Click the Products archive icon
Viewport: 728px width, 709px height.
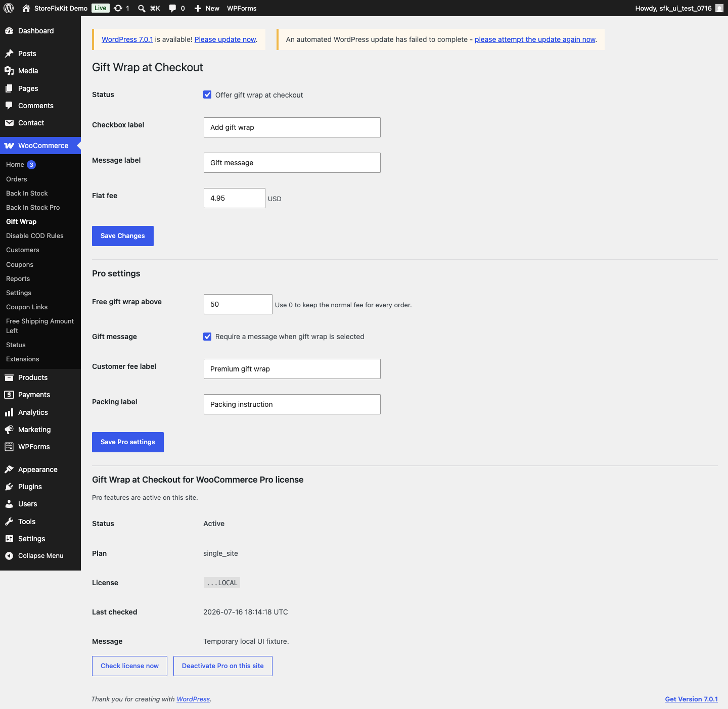[9, 377]
